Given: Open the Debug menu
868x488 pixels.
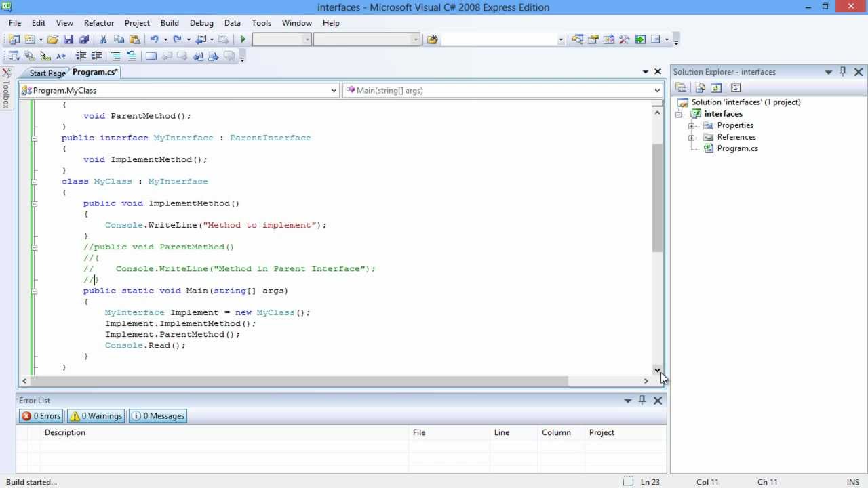Looking at the screenshot, I should (201, 22).
